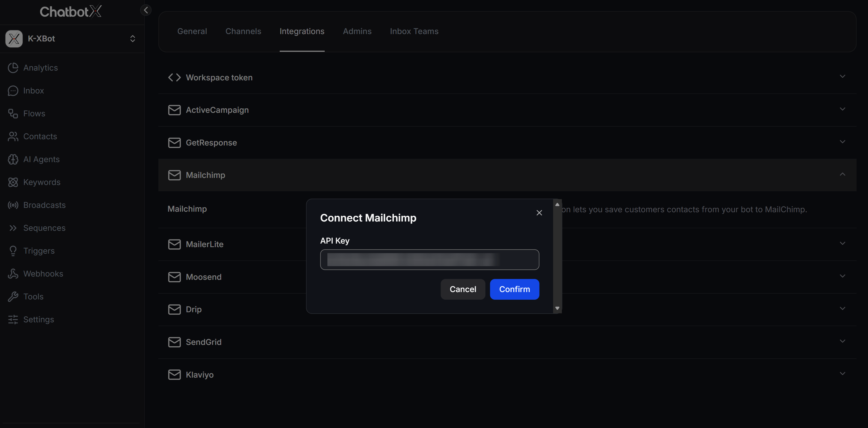Open the K-XBot workspace switcher arrows
868x428 pixels.
(x=132, y=39)
